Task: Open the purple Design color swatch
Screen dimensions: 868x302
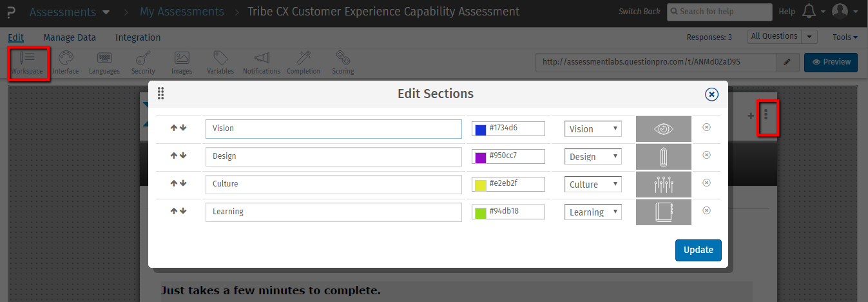Action: pos(480,157)
